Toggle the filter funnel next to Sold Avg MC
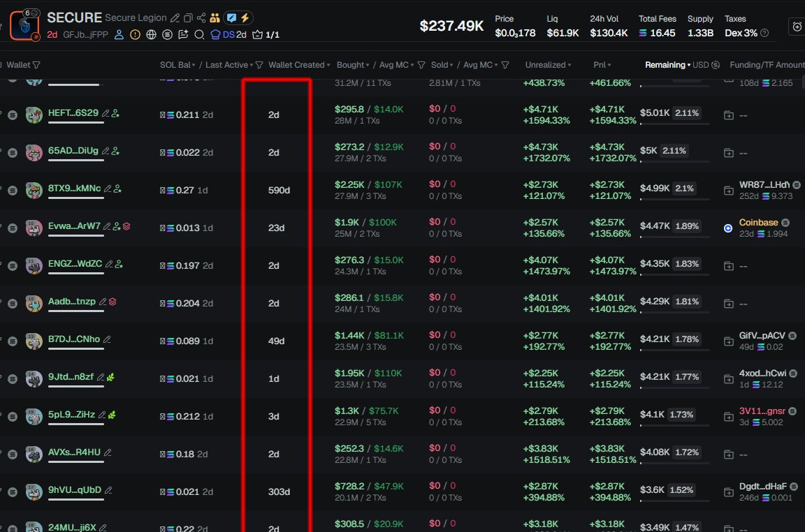 point(505,65)
